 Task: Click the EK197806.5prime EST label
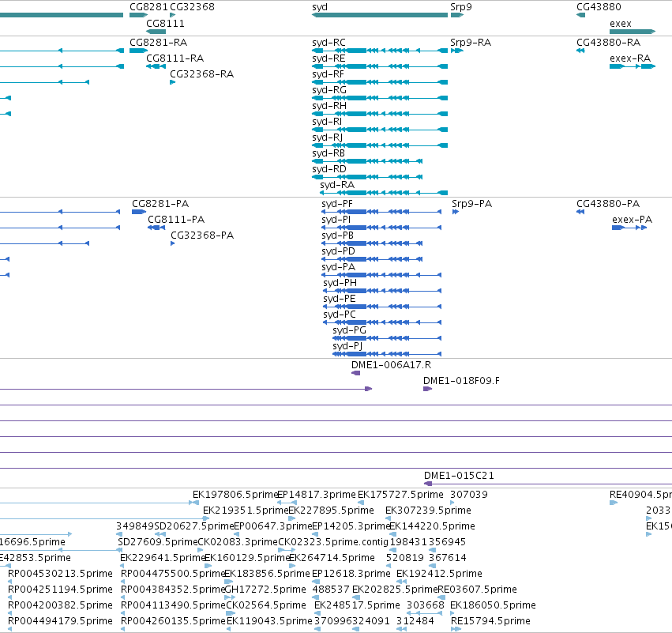235,495
